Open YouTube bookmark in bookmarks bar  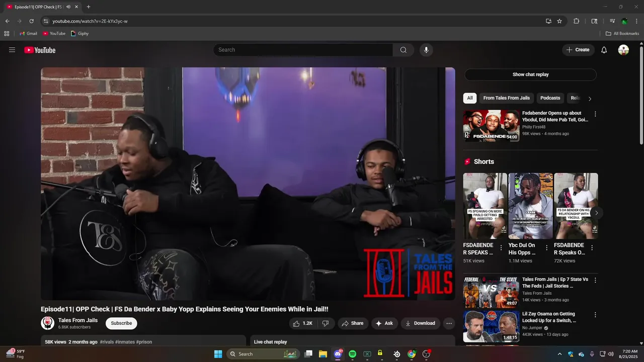(x=54, y=34)
